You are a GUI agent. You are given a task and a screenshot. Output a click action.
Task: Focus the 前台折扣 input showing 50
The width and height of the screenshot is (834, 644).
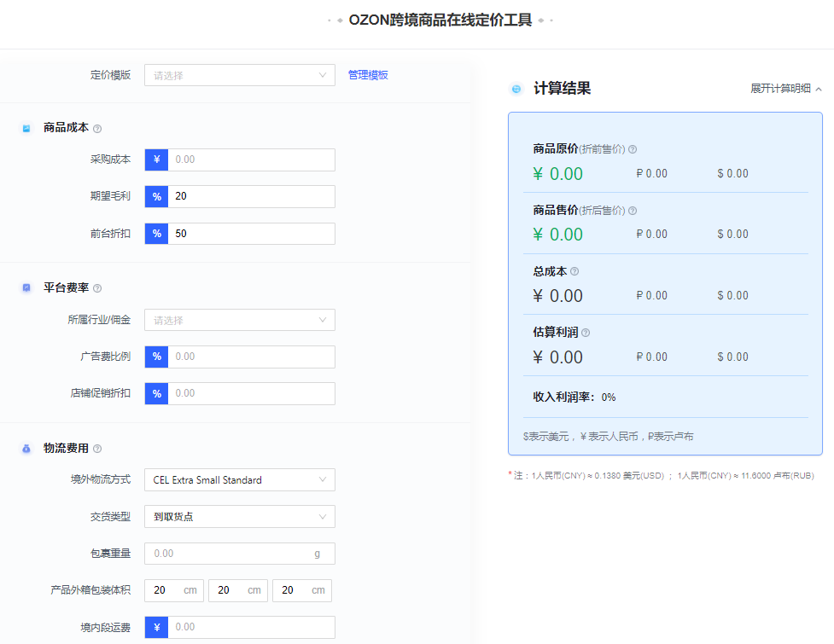tap(252, 234)
